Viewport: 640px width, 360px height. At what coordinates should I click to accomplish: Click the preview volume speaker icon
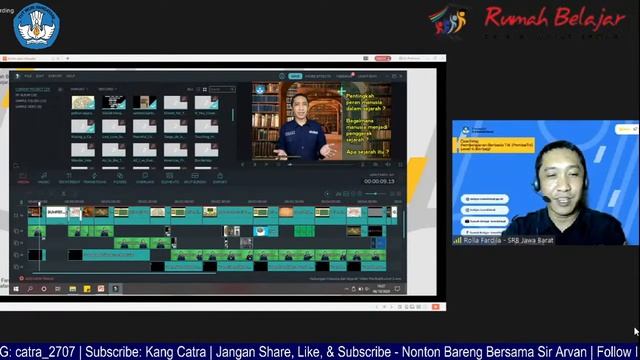(x=388, y=164)
